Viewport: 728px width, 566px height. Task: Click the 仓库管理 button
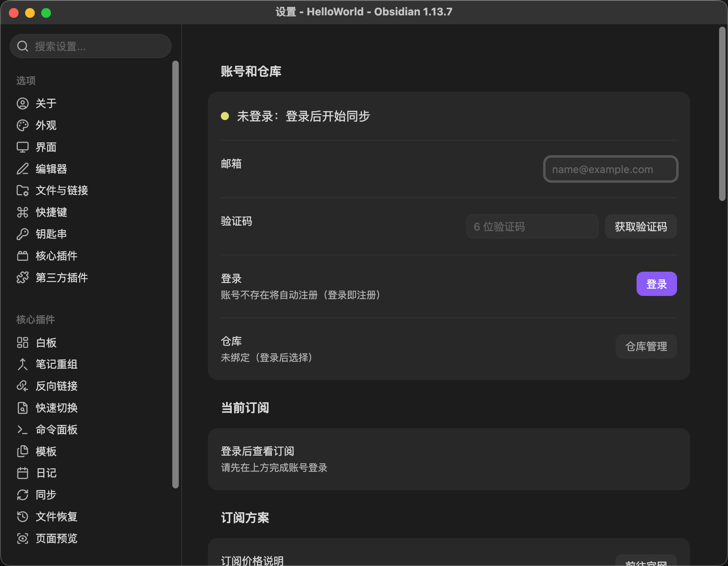click(x=646, y=346)
